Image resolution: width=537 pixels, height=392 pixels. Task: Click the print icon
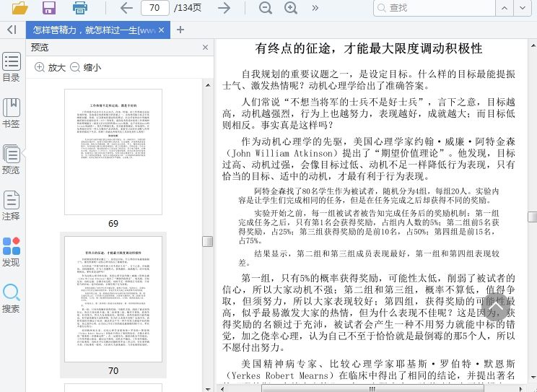tap(79, 8)
